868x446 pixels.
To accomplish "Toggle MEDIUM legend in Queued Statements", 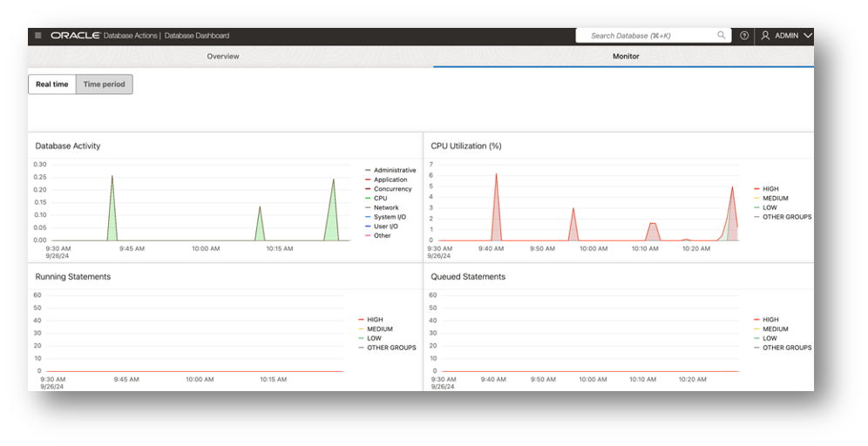I will (x=771, y=328).
